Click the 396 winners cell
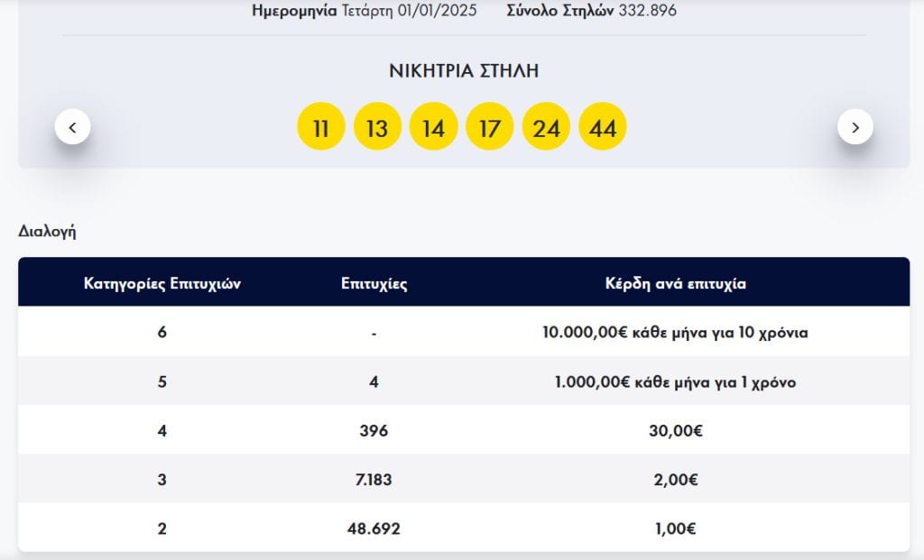924x560 pixels. [x=374, y=431]
